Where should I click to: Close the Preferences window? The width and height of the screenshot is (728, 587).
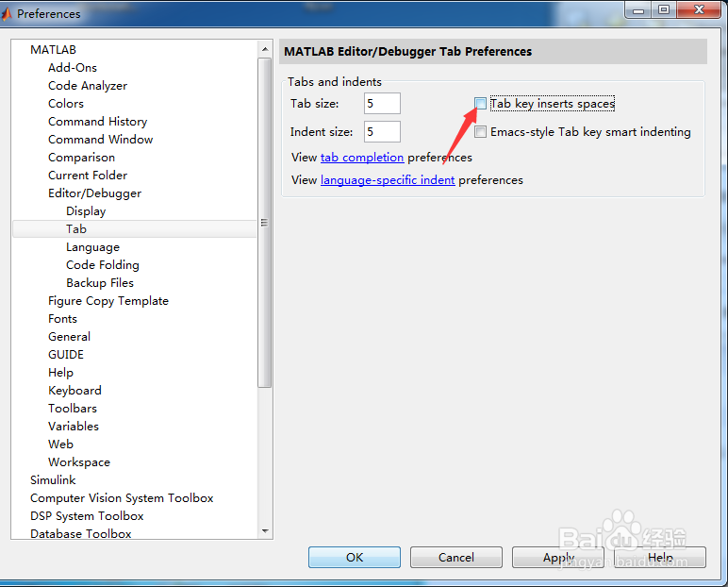[699, 9]
